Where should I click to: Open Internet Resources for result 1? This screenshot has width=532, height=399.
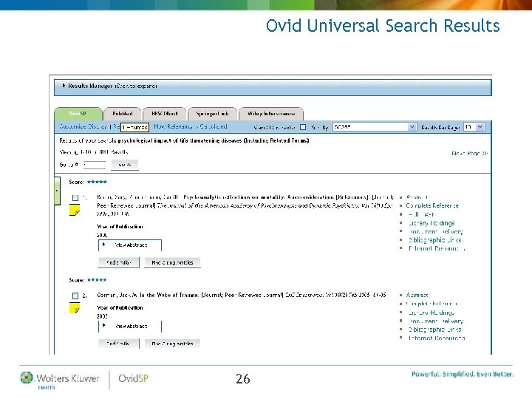[x=437, y=249]
